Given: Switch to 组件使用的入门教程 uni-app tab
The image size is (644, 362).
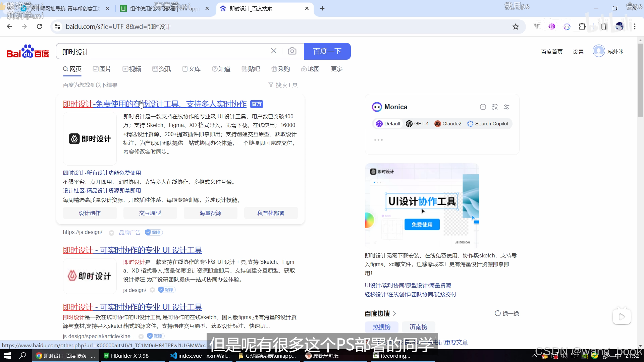Looking at the screenshot, I should click(164, 8).
